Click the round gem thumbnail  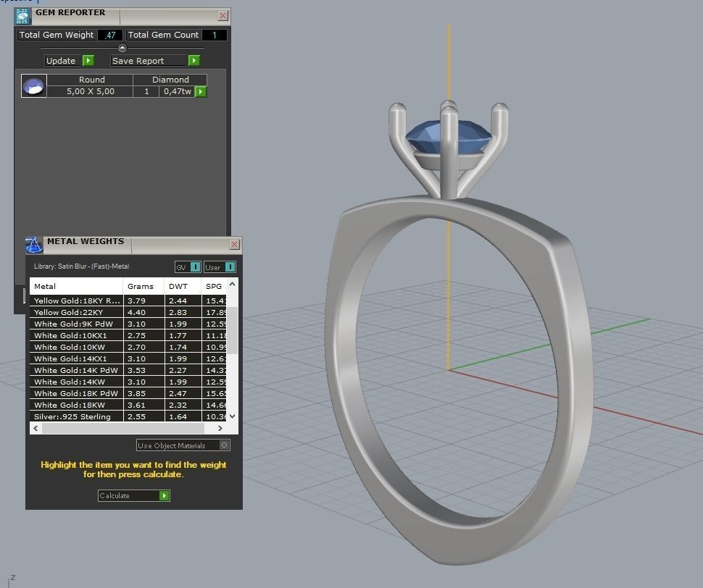(x=34, y=85)
